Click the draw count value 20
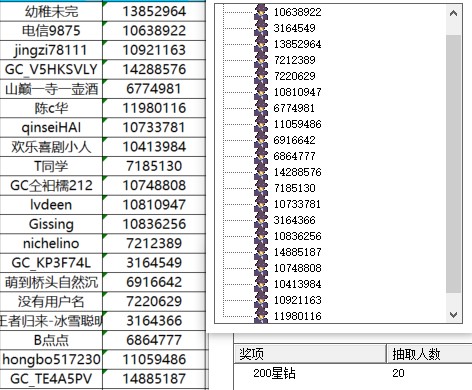 point(398,373)
